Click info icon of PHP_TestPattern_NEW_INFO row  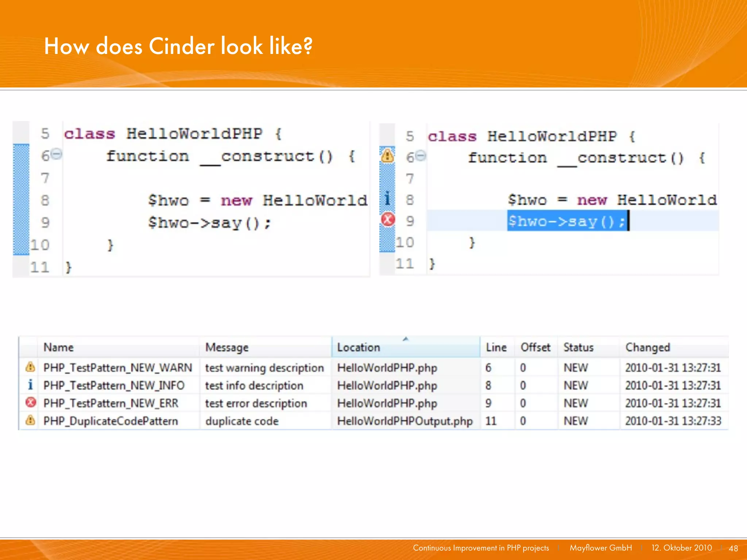coord(30,385)
